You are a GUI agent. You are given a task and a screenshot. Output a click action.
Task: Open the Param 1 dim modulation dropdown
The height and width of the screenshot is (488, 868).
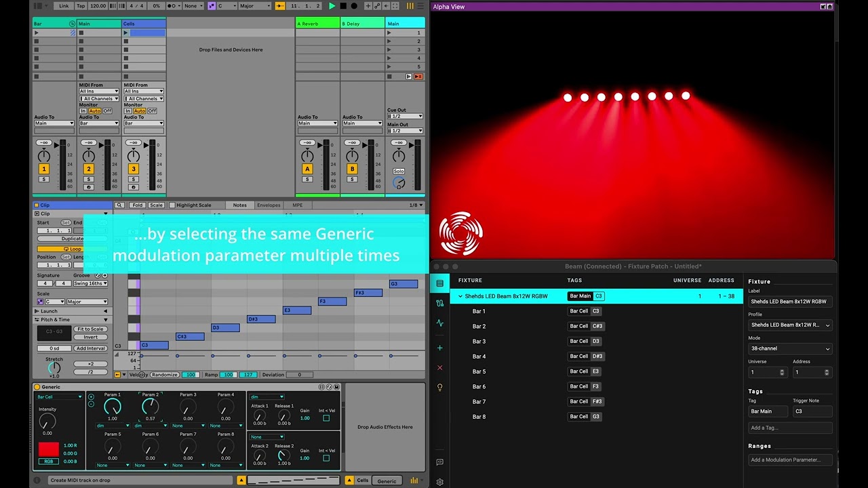pos(112,426)
